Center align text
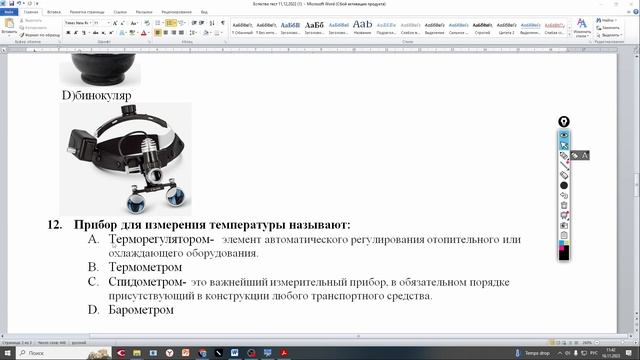This screenshot has height=360, width=640. pos(166,33)
